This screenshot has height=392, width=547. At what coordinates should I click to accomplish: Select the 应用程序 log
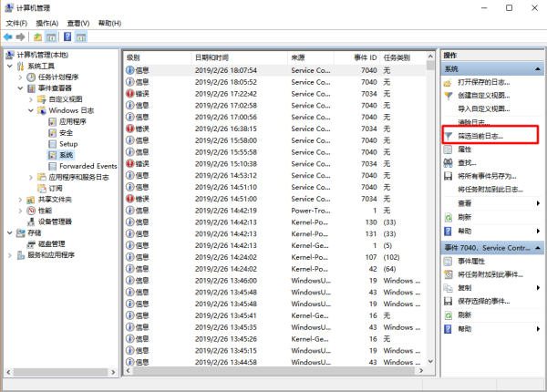73,122
